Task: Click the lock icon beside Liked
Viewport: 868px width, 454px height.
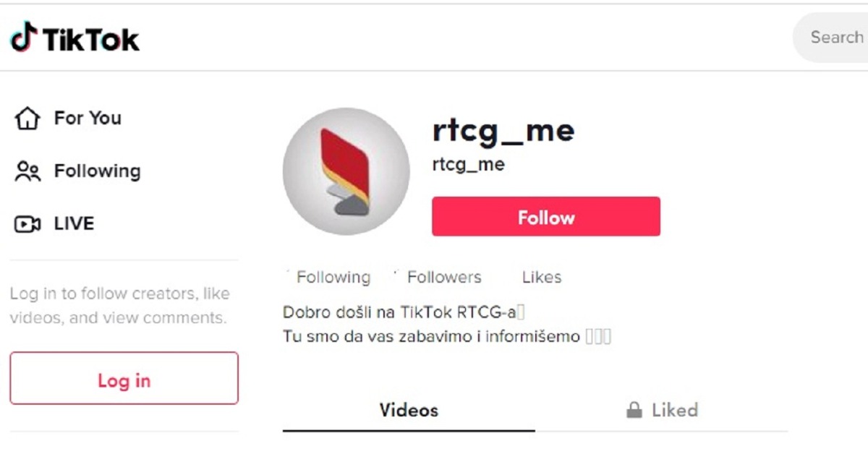Action: coord(634,411)
